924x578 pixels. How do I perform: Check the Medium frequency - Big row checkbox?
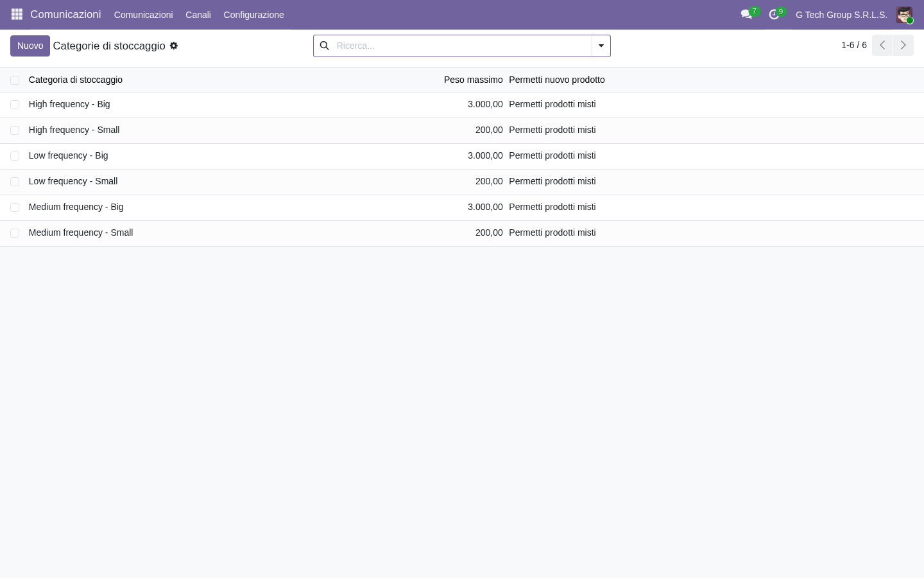pyautogui.click(x=15, y=207)
